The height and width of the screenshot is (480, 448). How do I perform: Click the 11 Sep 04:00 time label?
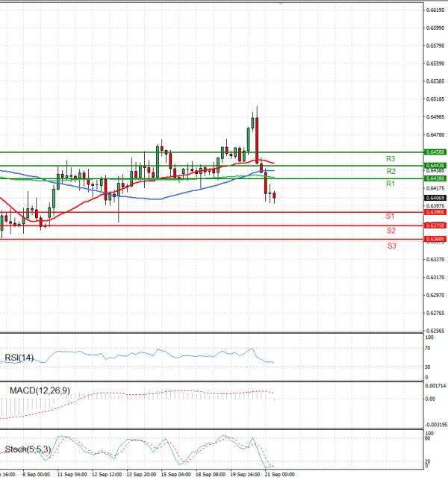72,475
